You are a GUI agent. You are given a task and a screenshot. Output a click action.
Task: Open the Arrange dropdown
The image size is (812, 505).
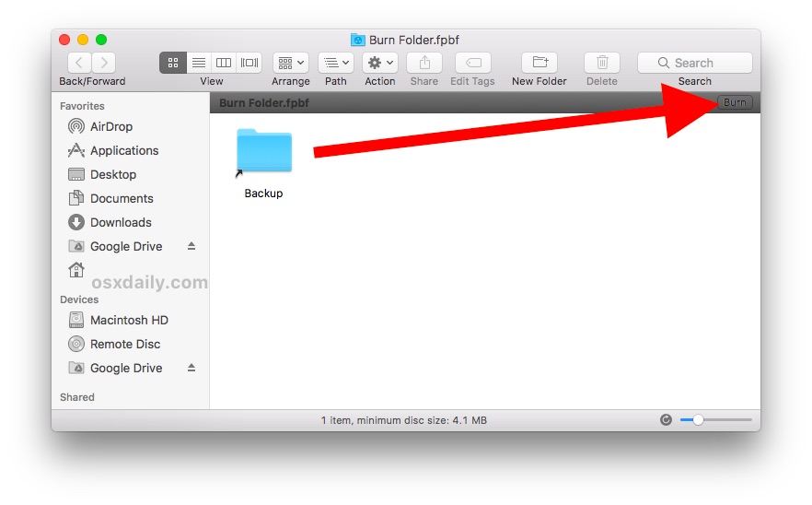point(291,63)
